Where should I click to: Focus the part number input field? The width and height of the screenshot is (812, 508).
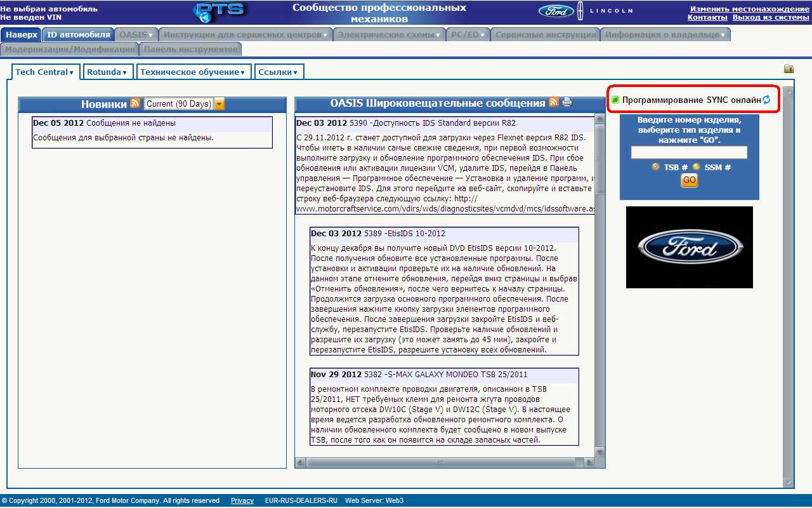click(689, 152)
